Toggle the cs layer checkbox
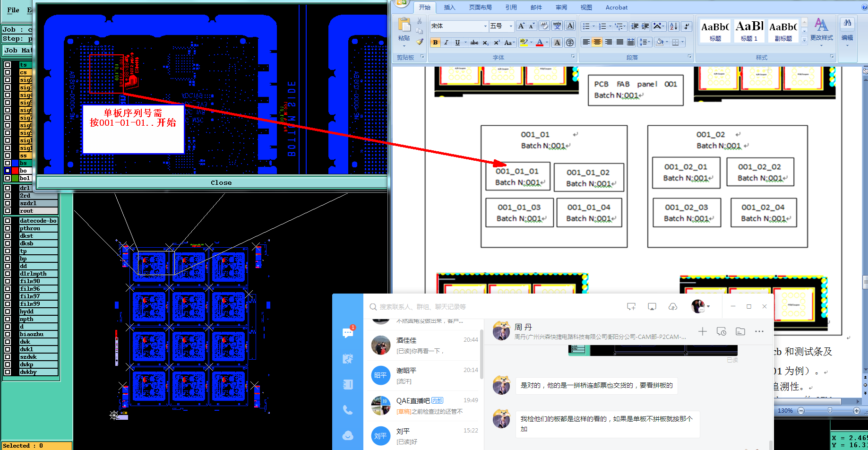The width and height of the screenshot is (868, 450). [x=8, y=72]
